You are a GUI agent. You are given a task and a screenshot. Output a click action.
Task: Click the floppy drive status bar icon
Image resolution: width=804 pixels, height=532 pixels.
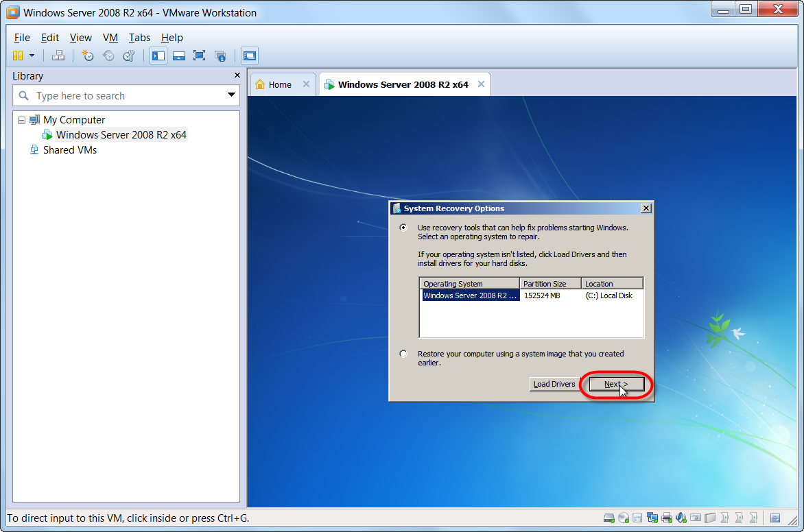pyautogui.click(x=637, y=518)
